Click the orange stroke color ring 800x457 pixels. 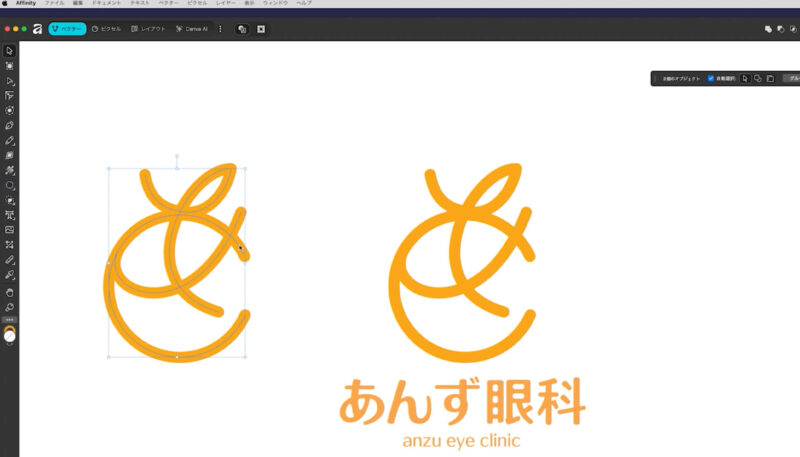9,330
